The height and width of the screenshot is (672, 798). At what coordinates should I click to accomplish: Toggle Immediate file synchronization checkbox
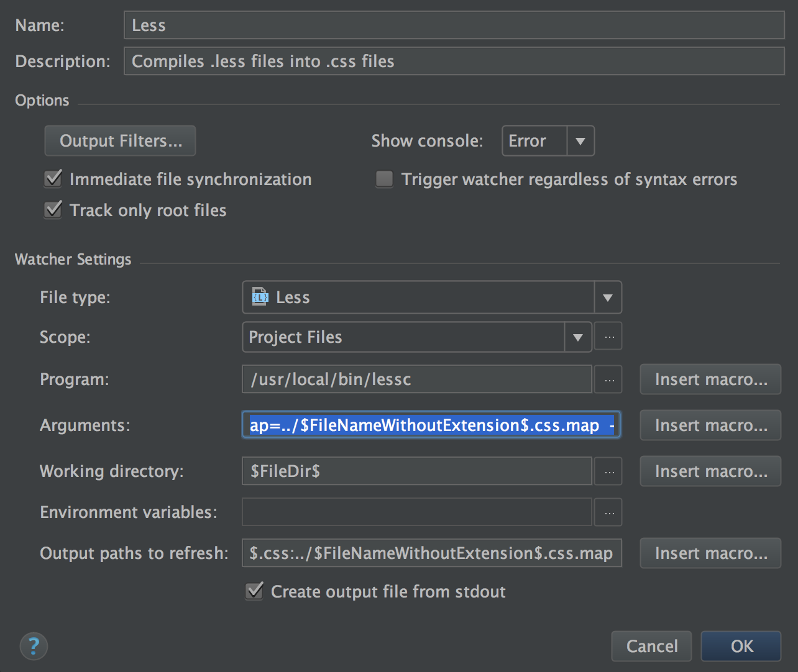(53, 179)
